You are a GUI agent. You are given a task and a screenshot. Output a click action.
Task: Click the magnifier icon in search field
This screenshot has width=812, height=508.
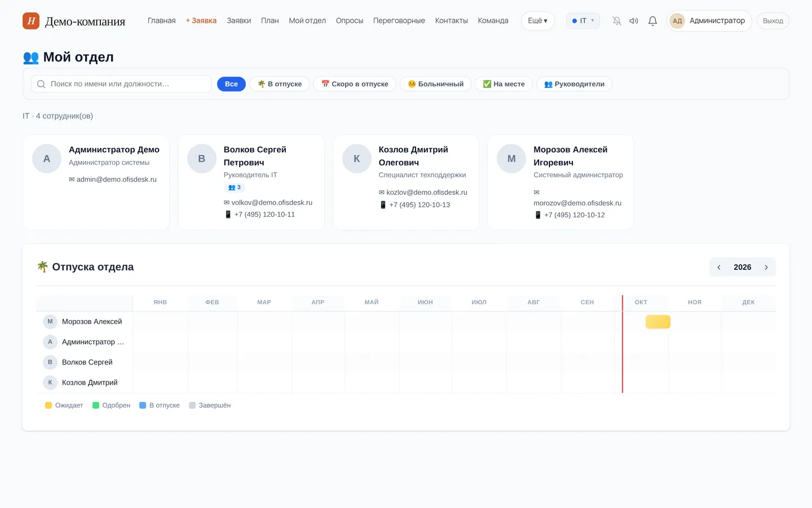pyautogui.click(x=41, y=84)
